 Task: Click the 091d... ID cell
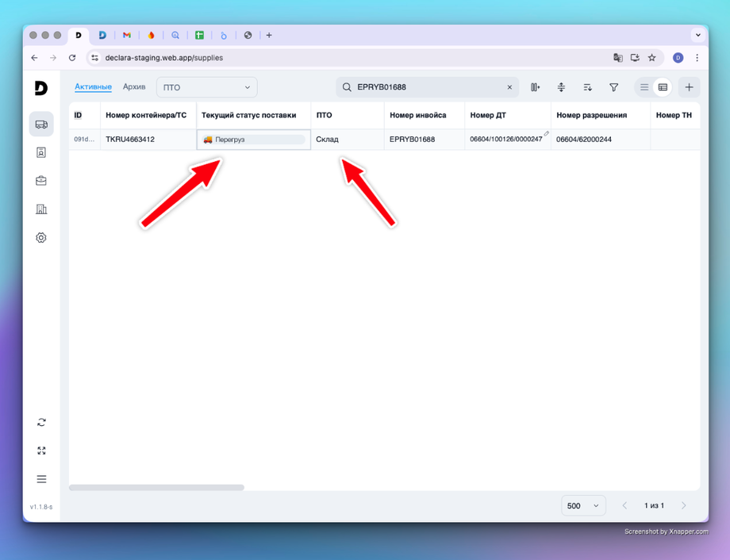[x=84, y=139]
